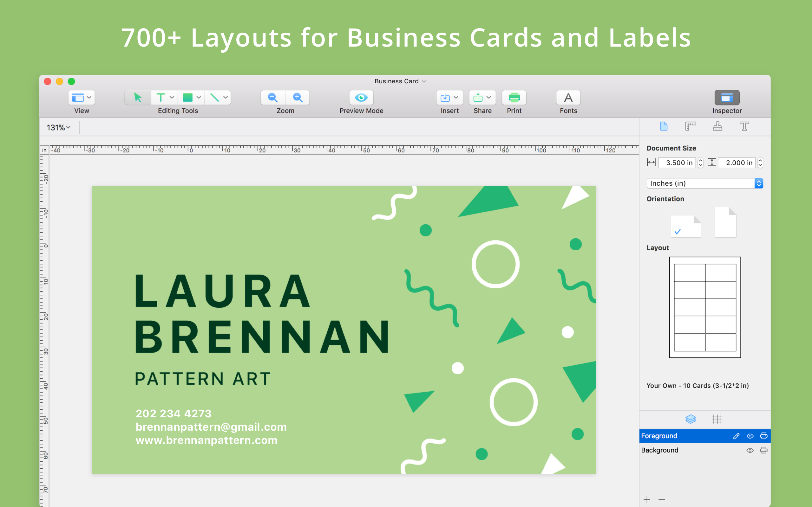
Task: Toggle printing for the Foreground layer
Action: (764, 436)
